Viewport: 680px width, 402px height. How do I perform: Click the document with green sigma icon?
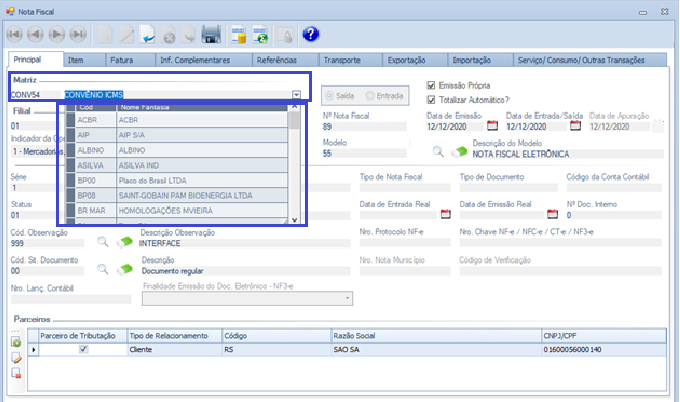pos(260,34)
